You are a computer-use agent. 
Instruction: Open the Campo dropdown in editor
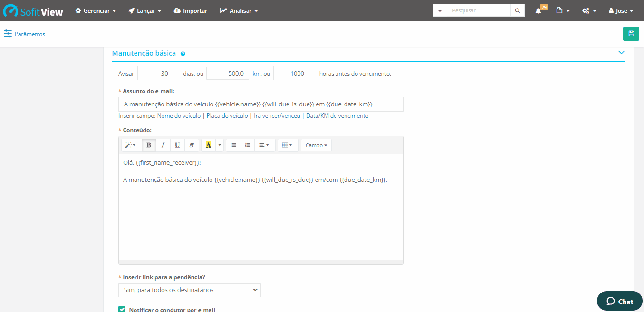coord(316,145)
